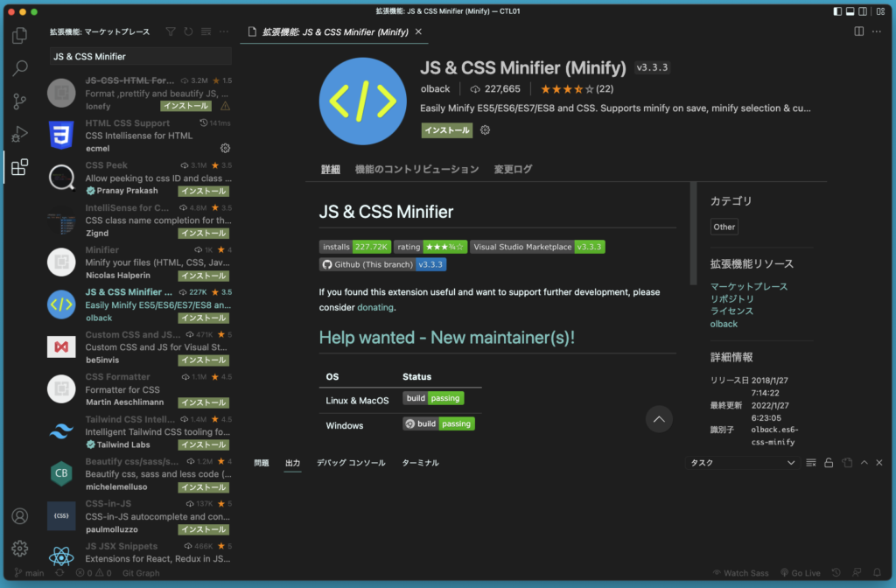This screenshot has height=588, width=896.
Task: Focus the extensions search field
Action: point(141,56)
